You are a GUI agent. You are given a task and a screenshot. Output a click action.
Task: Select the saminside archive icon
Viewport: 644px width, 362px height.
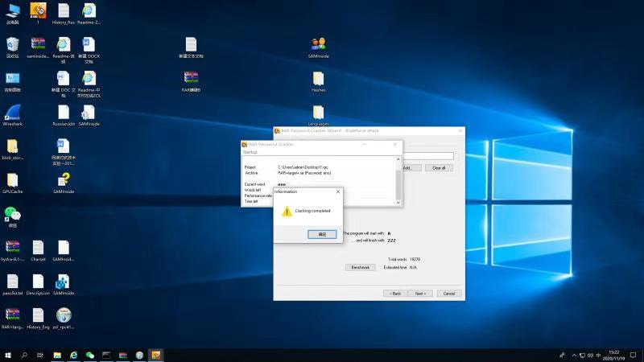[x=38, y=47]
